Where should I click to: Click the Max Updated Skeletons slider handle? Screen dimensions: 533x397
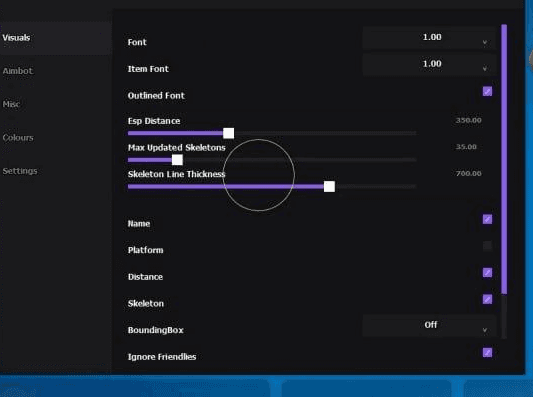(x=177, y=160)
